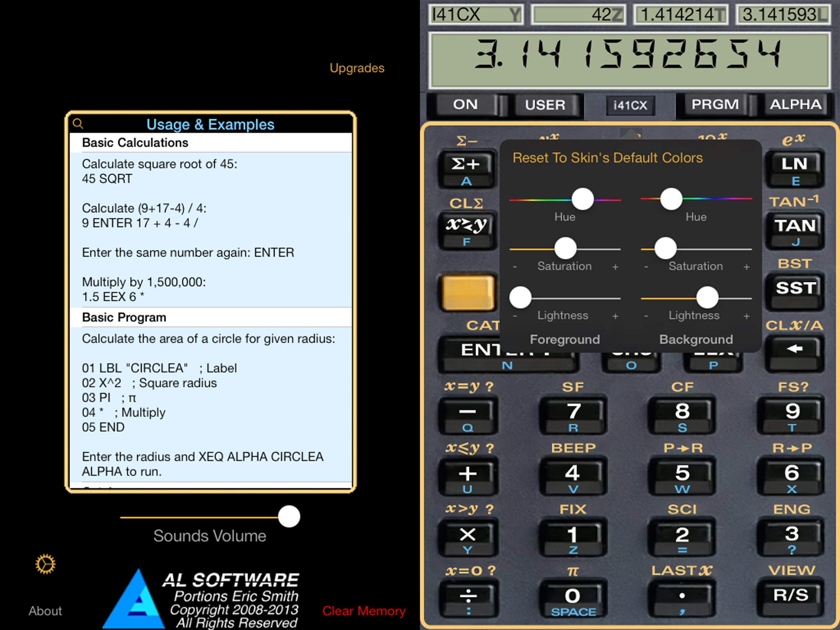Screen dimensions: 840x630
Task: Click the line '1.5 EEX 6 *'
Action: [x=113, y=297]
